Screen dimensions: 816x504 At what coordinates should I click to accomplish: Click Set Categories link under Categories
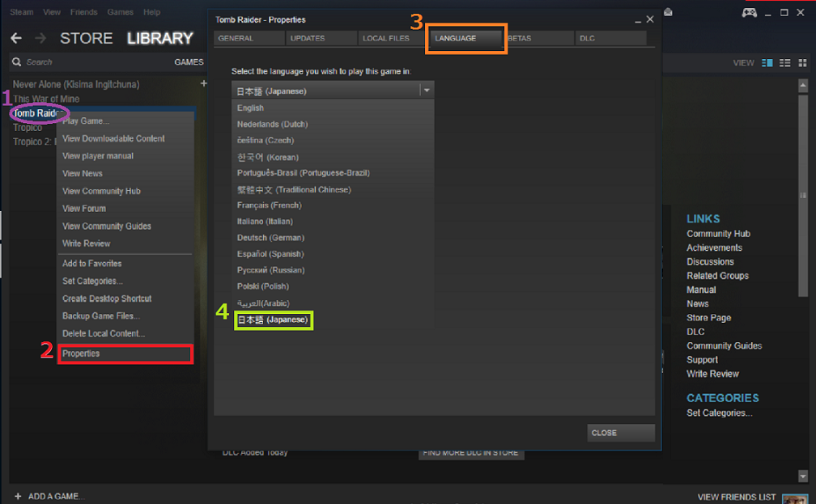(719, 413)
